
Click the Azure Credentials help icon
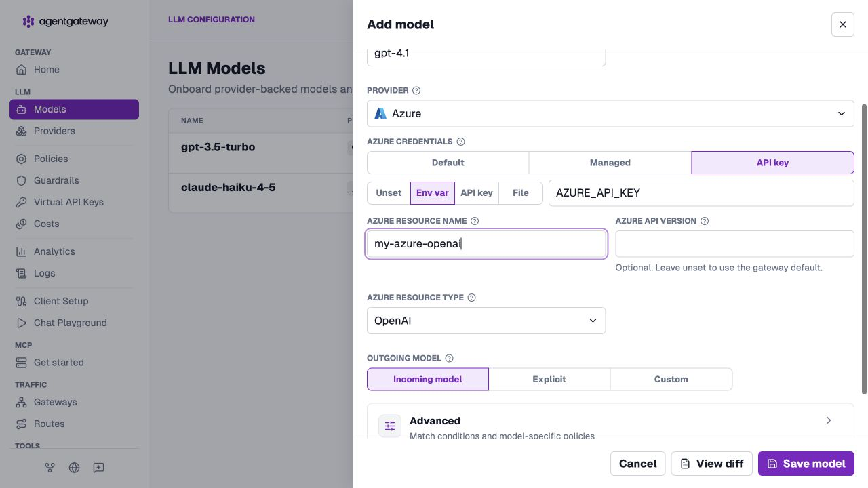coord(460,142)
